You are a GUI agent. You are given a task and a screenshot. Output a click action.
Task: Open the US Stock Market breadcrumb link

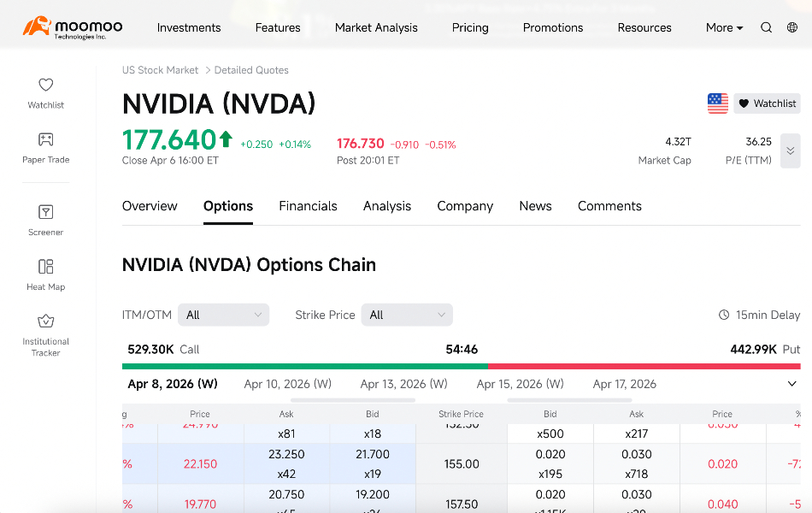(x=160, y=69)
